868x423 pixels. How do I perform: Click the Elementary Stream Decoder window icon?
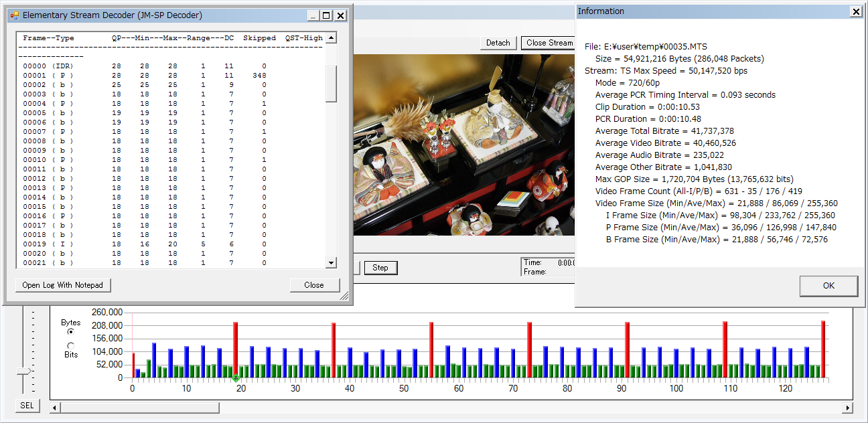pos(14,15)
